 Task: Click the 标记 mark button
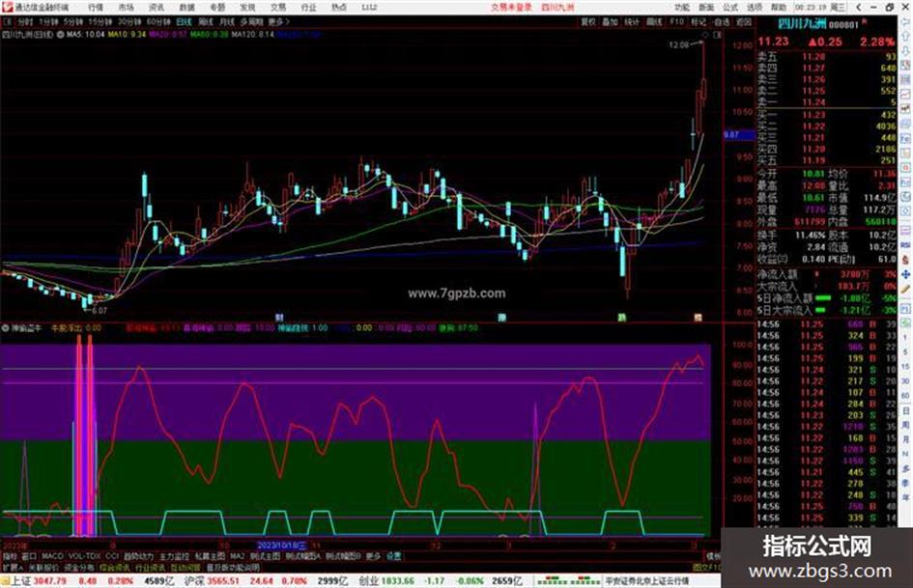click(699, 22)
